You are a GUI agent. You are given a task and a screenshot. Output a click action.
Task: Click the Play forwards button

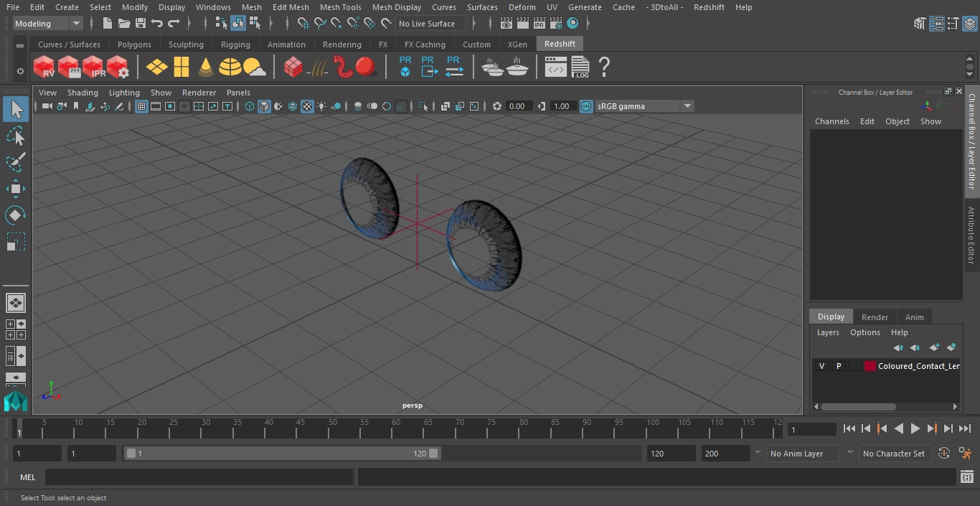915,428
